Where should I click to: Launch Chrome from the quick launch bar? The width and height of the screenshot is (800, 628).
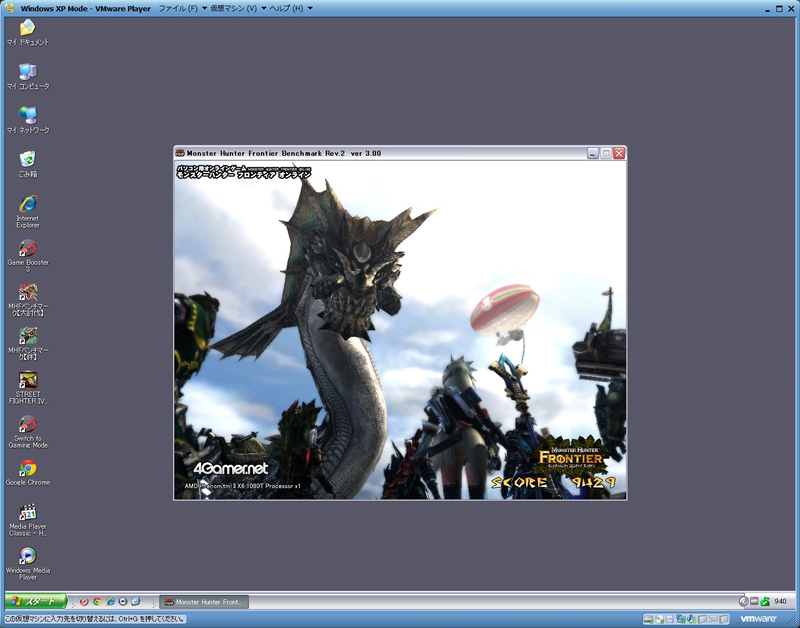tap(97, 602)
